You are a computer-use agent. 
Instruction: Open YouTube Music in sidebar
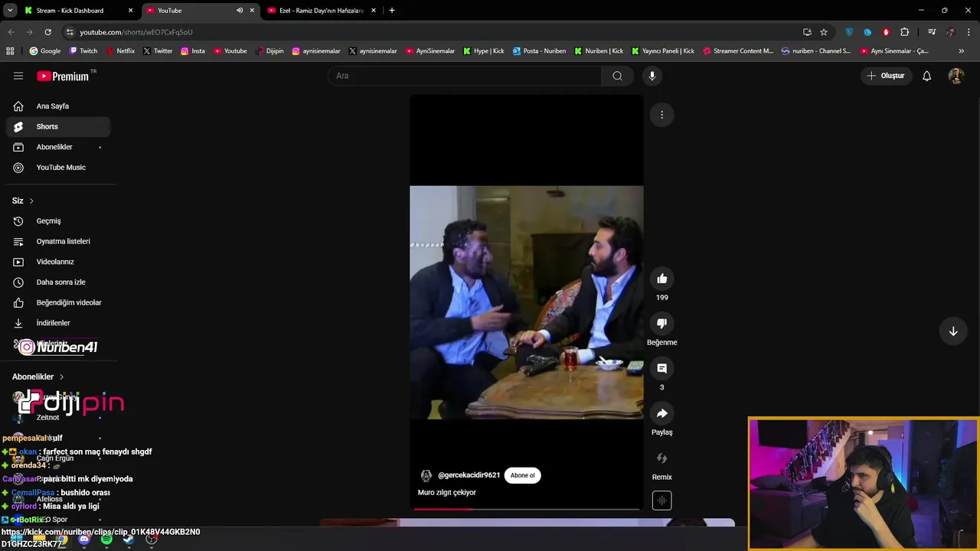tap(58, 168)
